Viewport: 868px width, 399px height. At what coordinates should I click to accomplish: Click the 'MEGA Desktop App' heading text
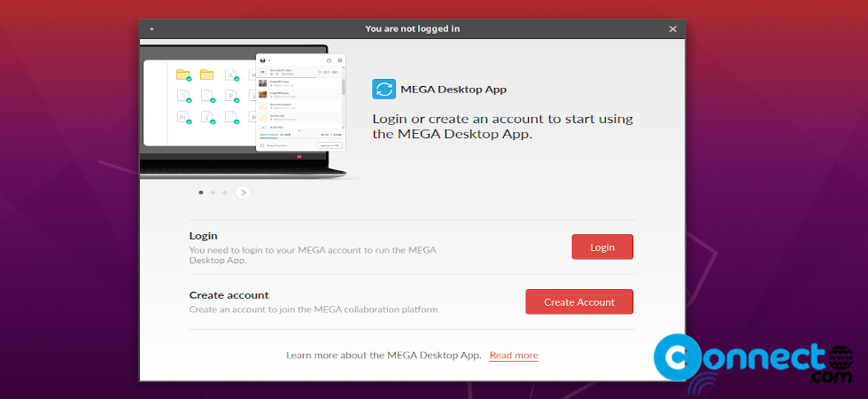pyautogui.click(x=453, y=90)
